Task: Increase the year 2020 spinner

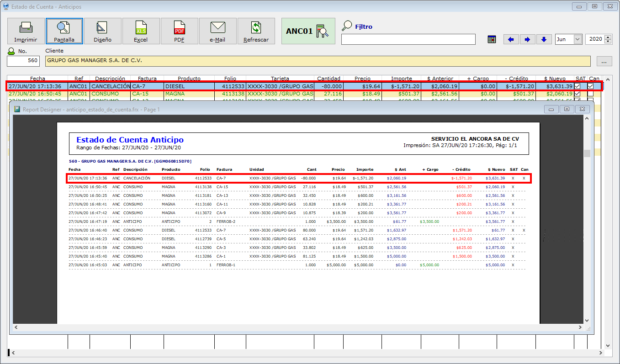Action: tap(608, 37)
